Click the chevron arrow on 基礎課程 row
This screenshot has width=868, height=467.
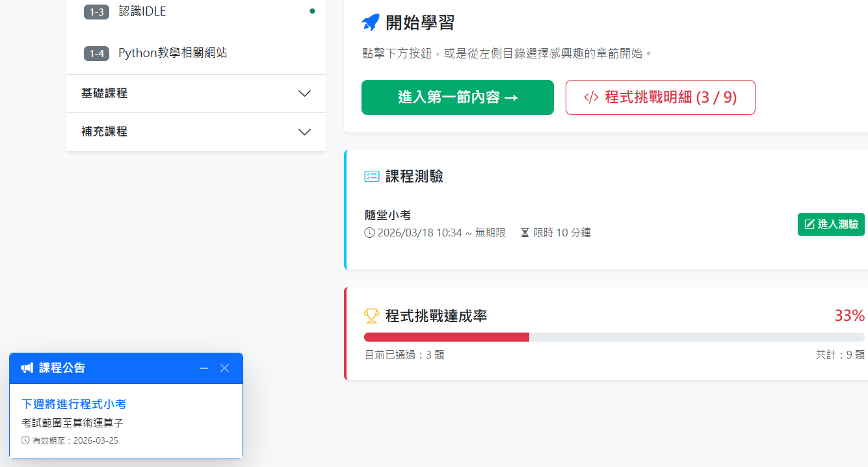click(x=304, y=94)
